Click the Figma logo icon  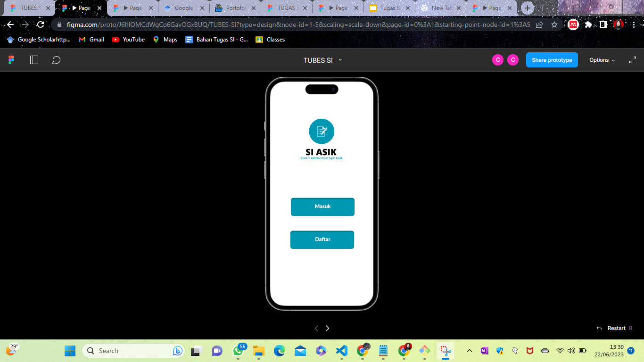(11, 60)
